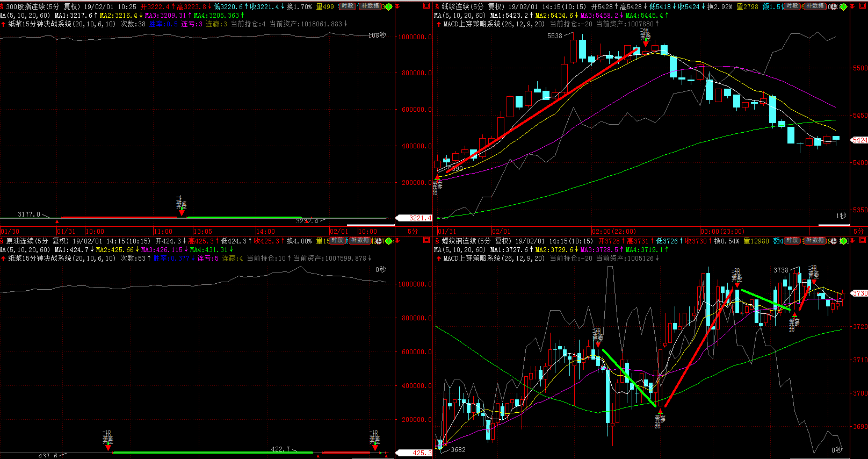Click 补数据 button in 螺纹钢连续 panel
Image resolution: width=868 pixels, height=459 pixels.
815,240
